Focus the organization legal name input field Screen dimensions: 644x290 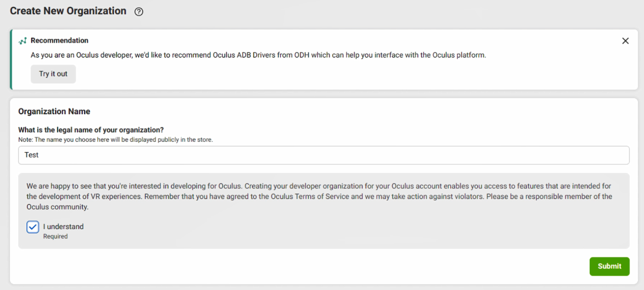click(x=324, y=155)
